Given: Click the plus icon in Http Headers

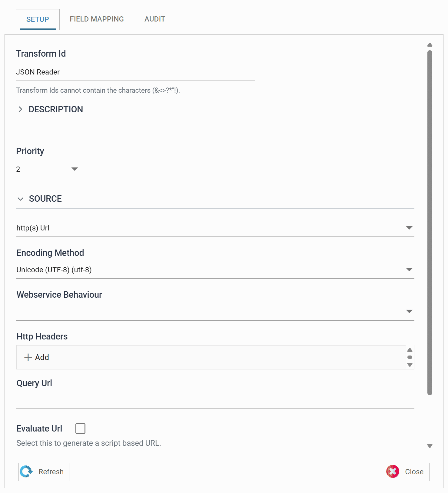Looking at the screenshot, I should (x=28, y=357).
